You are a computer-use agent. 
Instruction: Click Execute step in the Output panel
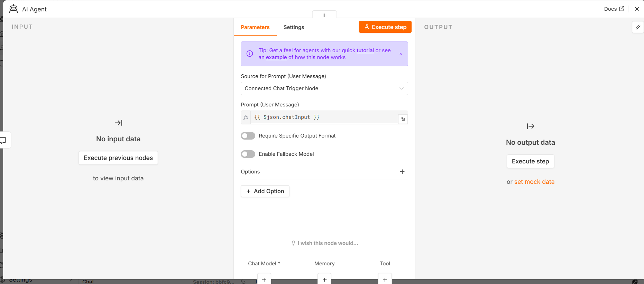pyautogui.click(x=530, y=161)
